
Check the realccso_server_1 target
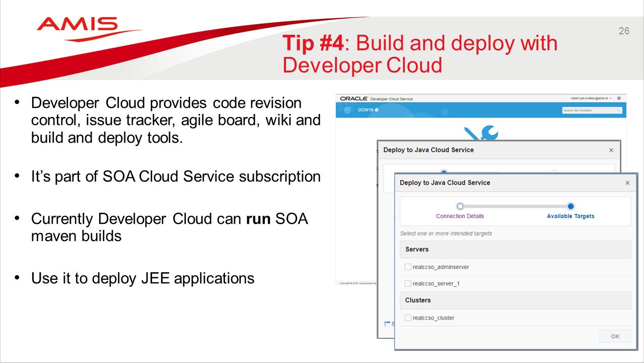click(408, 283)
